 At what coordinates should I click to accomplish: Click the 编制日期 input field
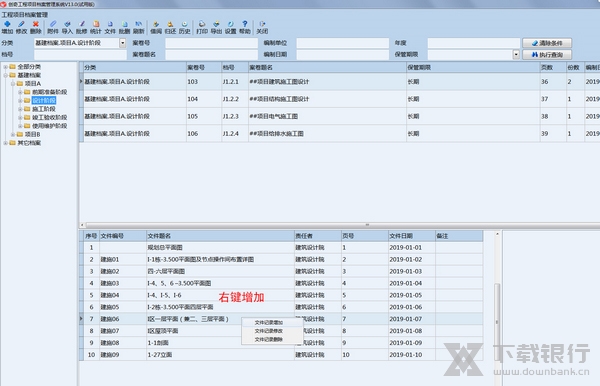point(342,54)
